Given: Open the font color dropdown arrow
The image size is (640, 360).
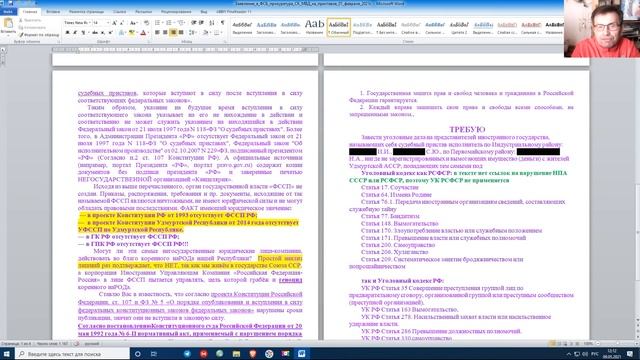Looking at the screenshot, I should pyautogui.click(x=149, y=32).
